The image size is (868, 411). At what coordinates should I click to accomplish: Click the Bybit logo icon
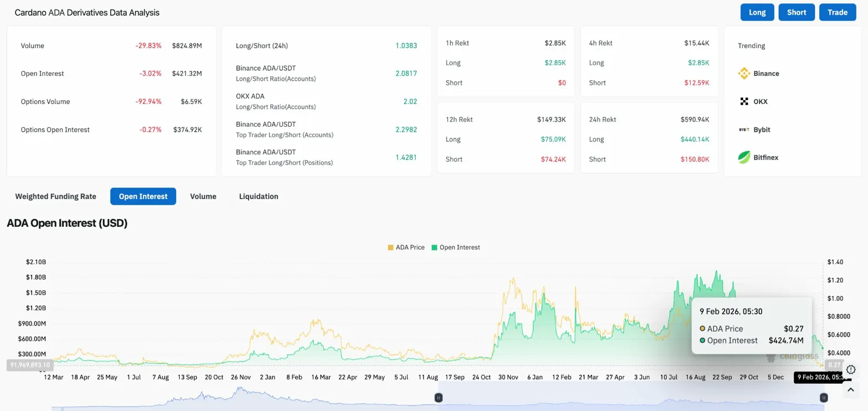point(744,129)
